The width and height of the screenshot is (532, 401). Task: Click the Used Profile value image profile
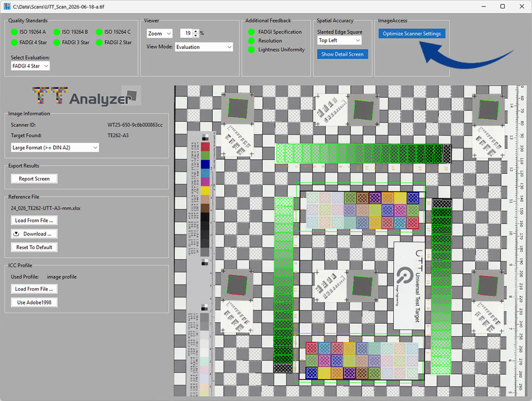click(x=62, y=277)
